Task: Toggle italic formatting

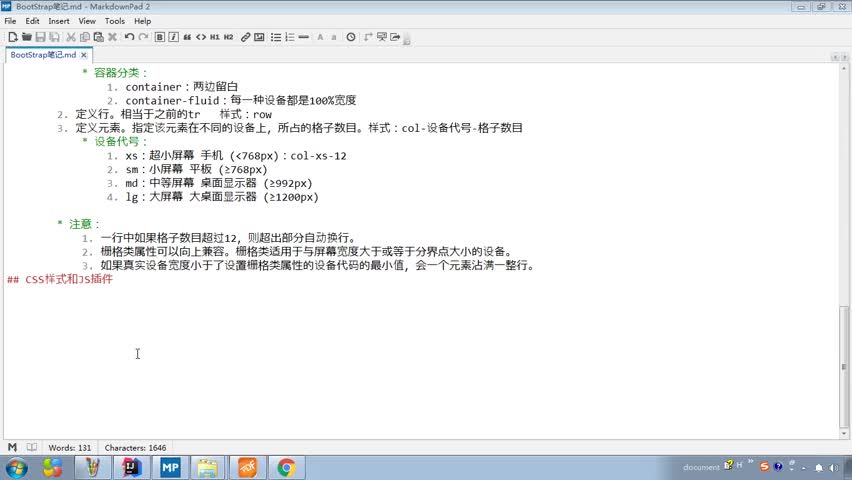Action: point(173,37)
